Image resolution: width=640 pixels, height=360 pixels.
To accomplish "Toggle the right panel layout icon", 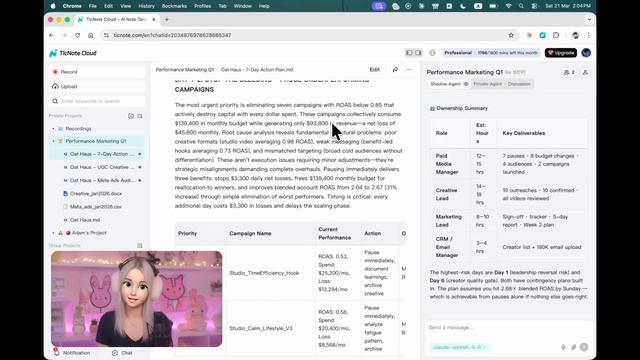I will 418,53.
